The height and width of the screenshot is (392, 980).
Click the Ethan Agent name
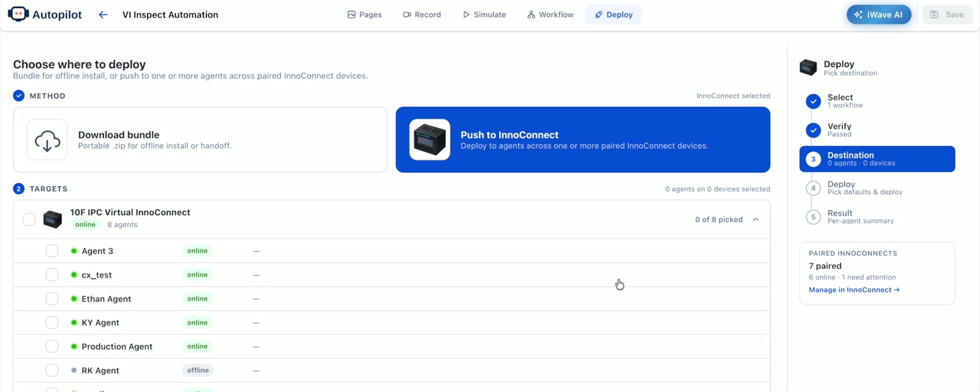pos(106,299)
